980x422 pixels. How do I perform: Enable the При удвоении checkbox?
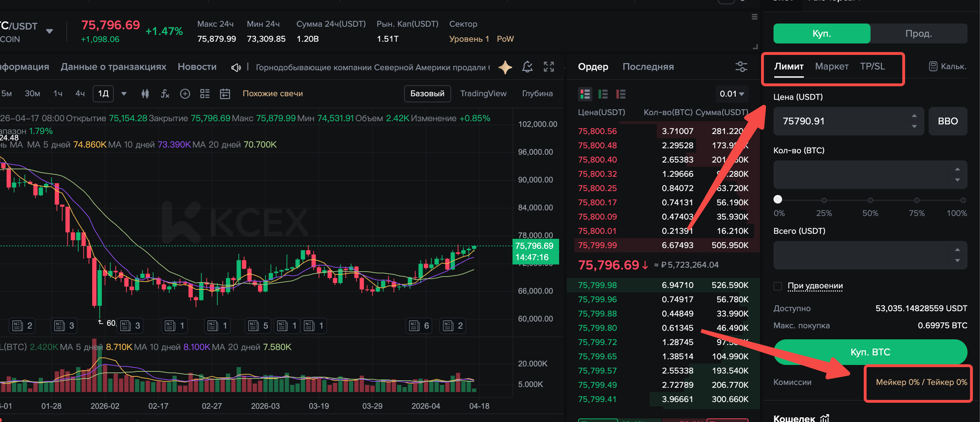pyautogui.click(x=777, y=286)
